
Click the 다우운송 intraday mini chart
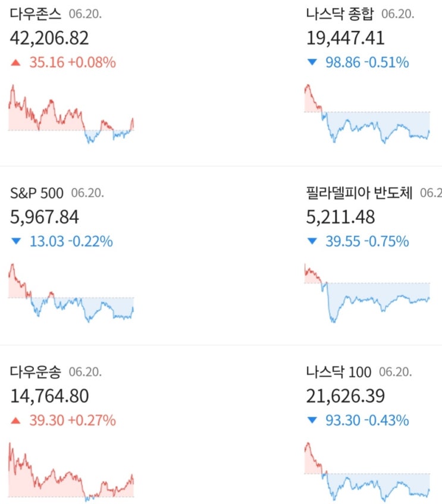(x=71, y=472)
